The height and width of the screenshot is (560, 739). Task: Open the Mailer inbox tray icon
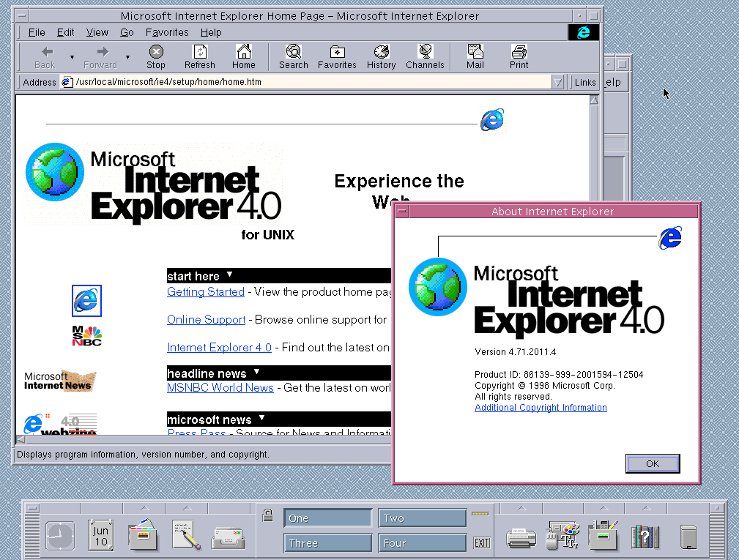pos(228,538)
